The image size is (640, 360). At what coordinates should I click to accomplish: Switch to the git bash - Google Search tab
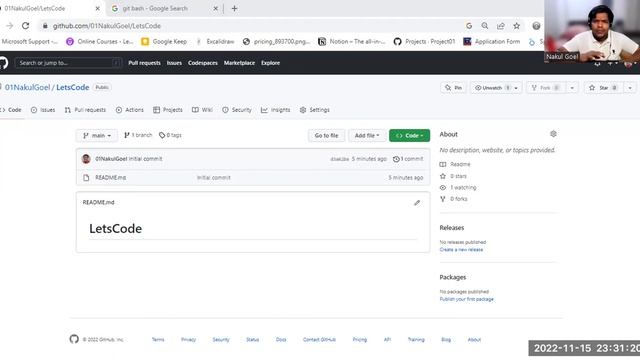pyautogui.click(x=163, y=8)
